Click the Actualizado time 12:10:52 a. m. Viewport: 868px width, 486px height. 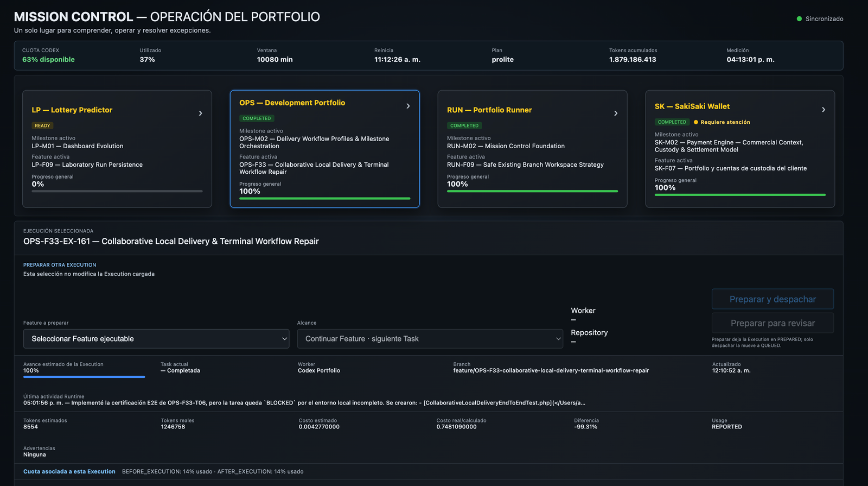pyautogui.click(x=731, y=371)
